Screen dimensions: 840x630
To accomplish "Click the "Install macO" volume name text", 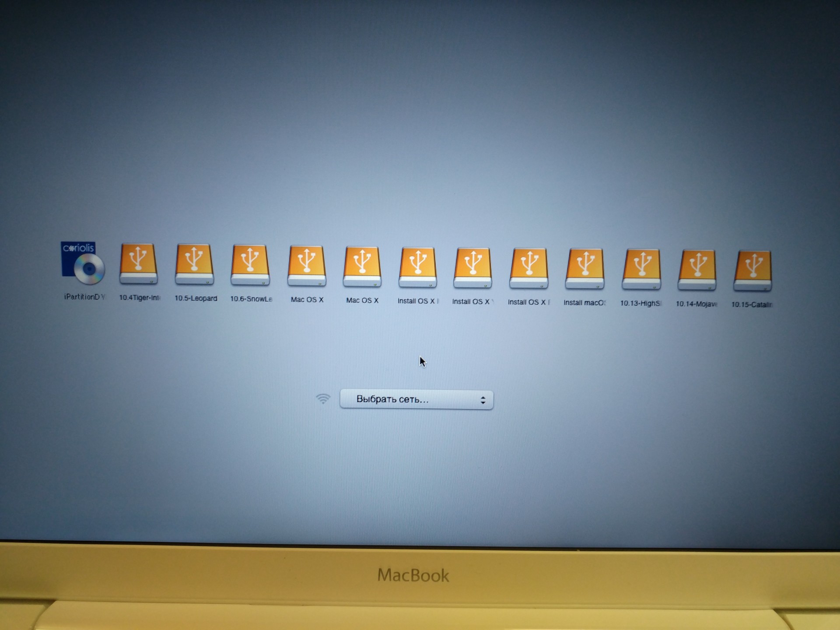I will (584, 303).
